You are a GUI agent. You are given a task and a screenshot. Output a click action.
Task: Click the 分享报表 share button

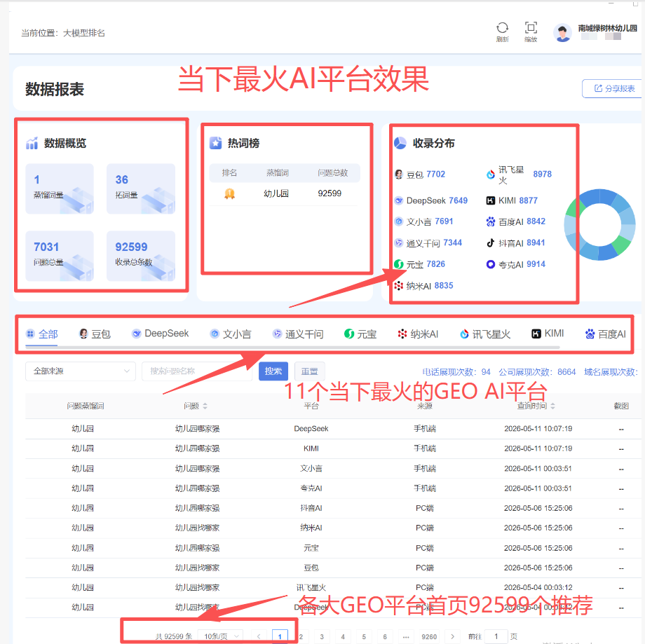pos(612,88)
